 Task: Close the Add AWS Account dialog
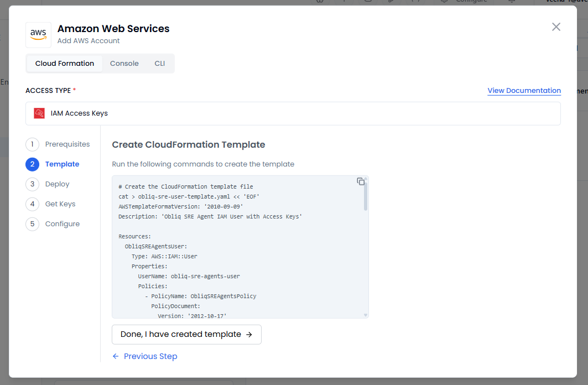[556, 27]
